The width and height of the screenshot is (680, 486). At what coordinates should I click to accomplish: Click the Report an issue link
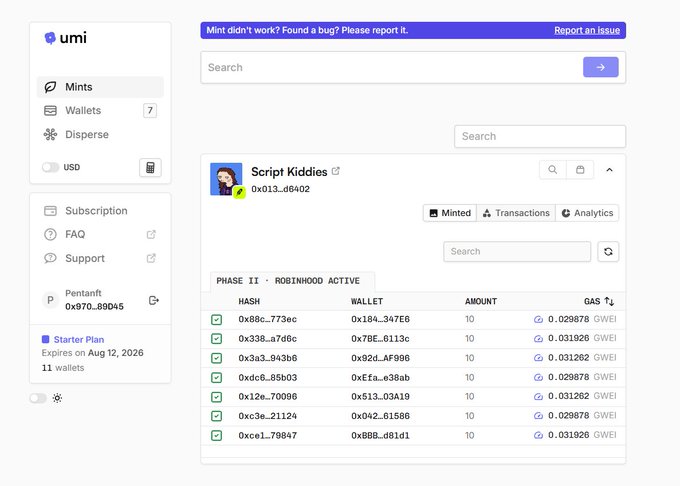(x=587, y=30)
